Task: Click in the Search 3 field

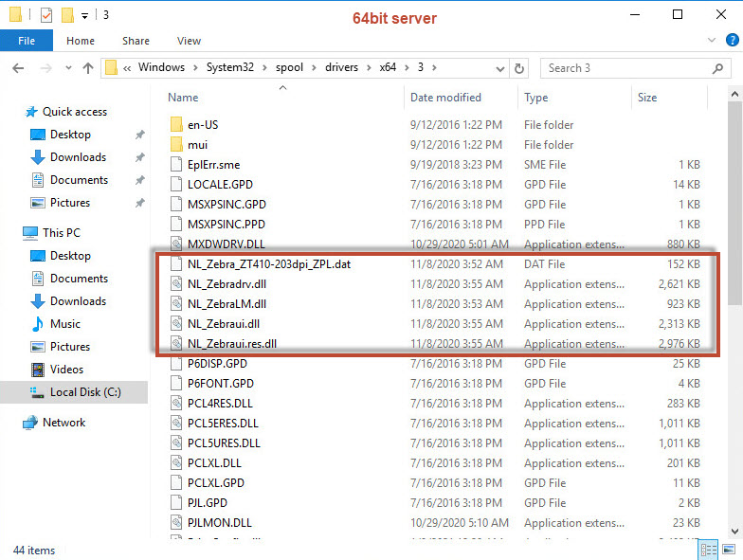Action: (625, 68)
